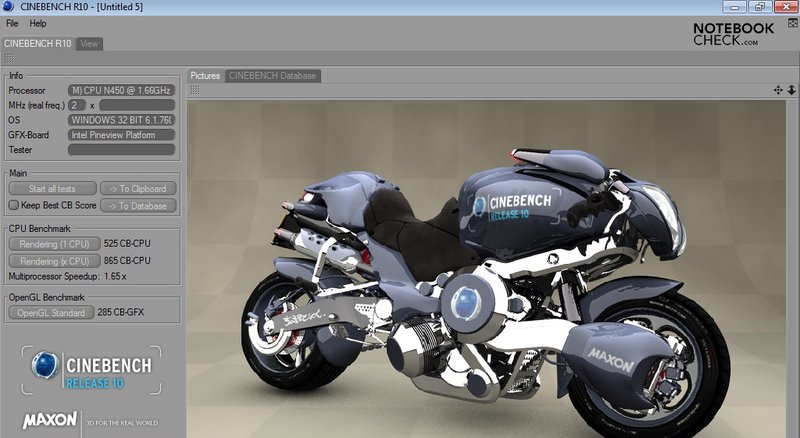Enable Keep Best CB Score checkbox
This screenshot has width=800, height=438.
[x=14, y=205]
